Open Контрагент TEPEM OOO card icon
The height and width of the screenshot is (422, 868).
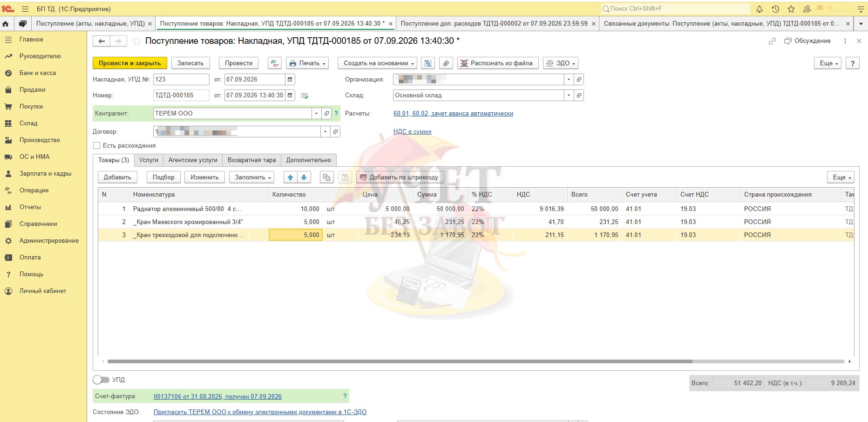click(x=326, y=113)
